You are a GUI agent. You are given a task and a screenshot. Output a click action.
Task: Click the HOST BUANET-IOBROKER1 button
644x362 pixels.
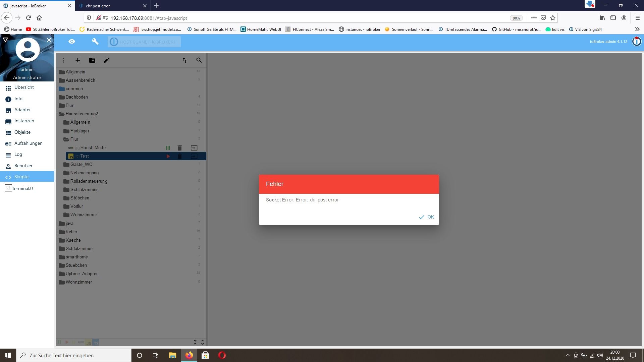click(144, 42)
